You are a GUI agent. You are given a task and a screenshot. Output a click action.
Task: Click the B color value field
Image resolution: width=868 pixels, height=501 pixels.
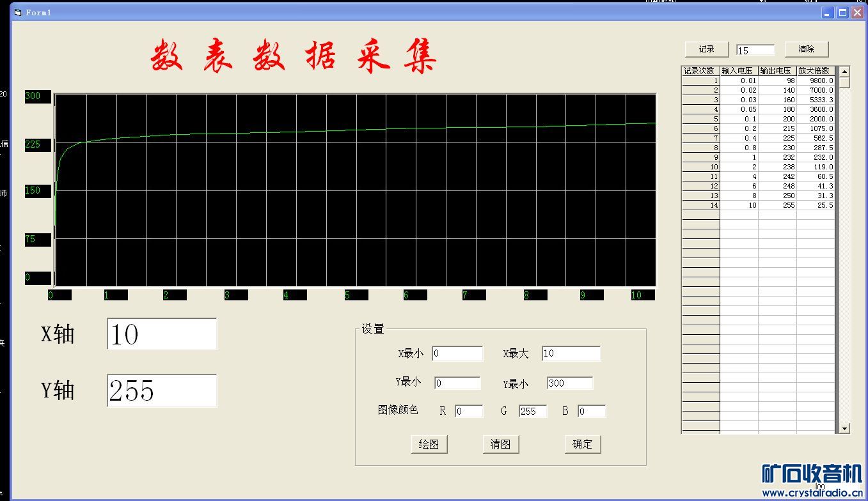[592, 412]
